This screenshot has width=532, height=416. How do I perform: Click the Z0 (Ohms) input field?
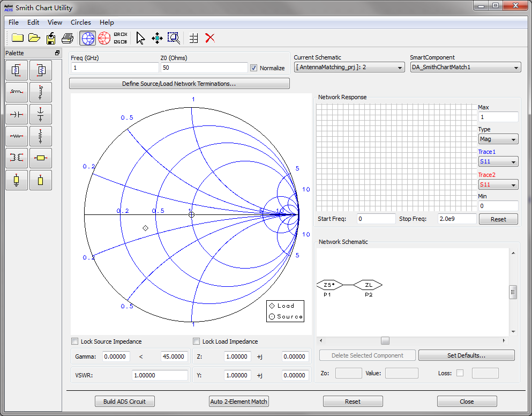tap(204, 68)
